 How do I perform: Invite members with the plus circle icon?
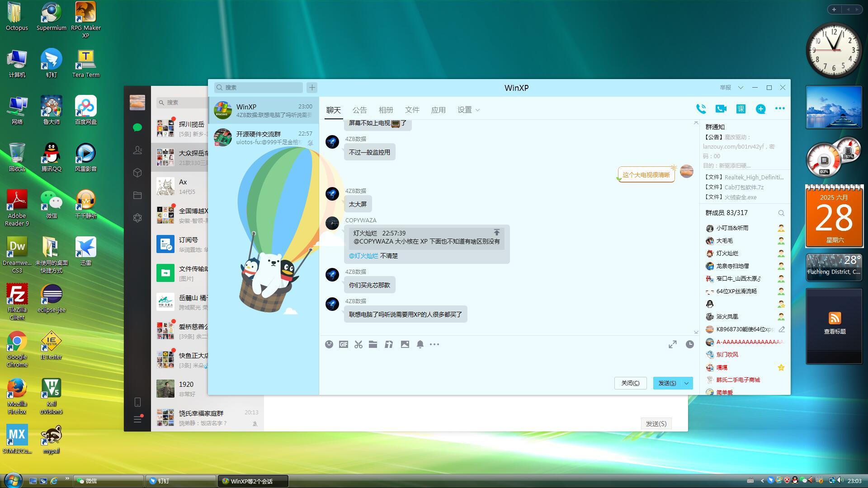click(x=761, y=109)
